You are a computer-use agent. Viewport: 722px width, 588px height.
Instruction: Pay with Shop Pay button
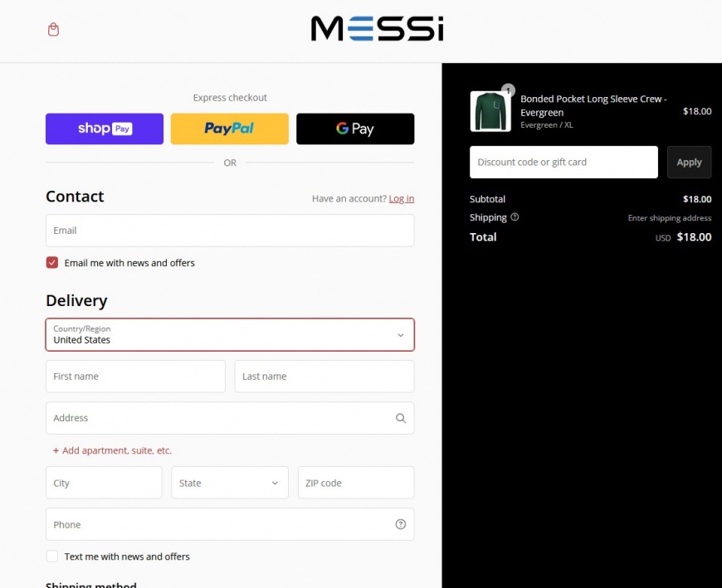pyautogui.click(x=105, y=129)
